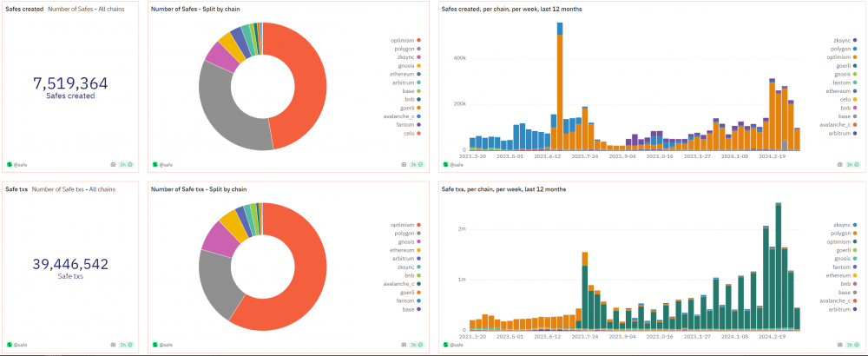The width and height of the screenshot is (868, 356).
Task: Click the pink gnosis slice of Safe txs donut
Action: tap(220, 239)
